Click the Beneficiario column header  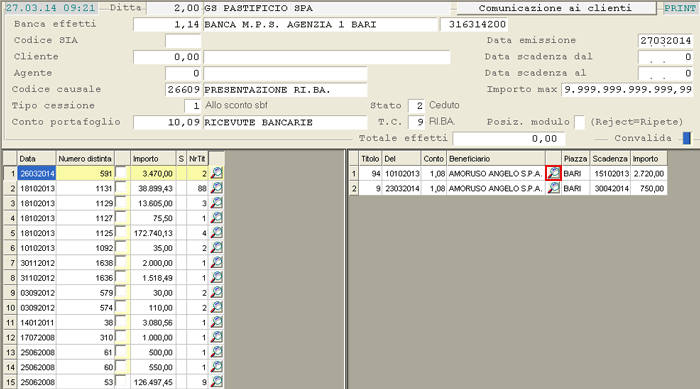pyautogui.click(x=496, y=159)
